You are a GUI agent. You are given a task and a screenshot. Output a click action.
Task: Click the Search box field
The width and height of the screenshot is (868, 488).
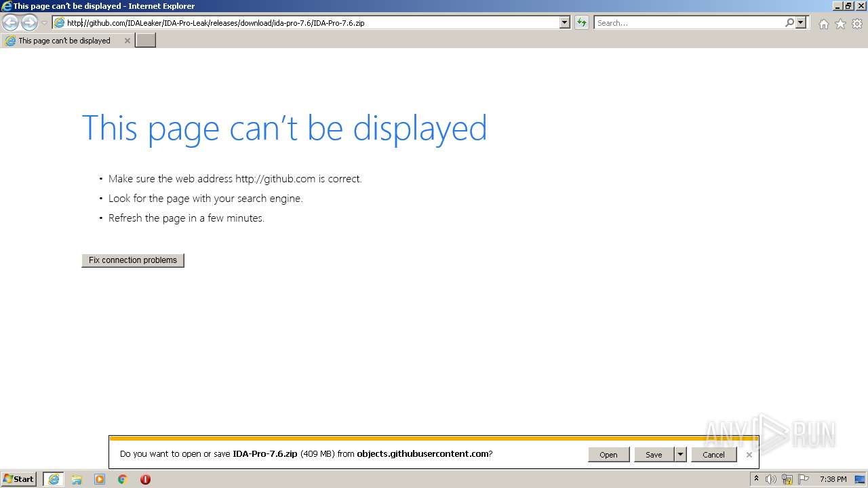[x=689, y=22]
